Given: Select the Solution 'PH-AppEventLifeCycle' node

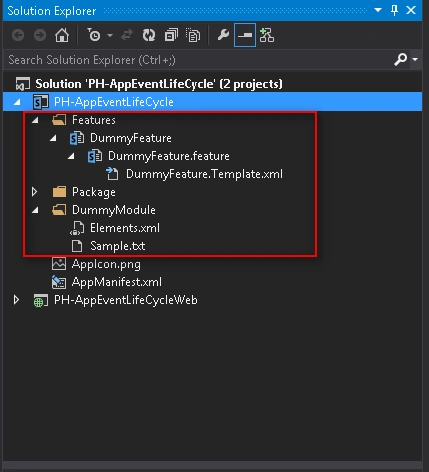Looking at the screenshot, I should click(159, 84).
